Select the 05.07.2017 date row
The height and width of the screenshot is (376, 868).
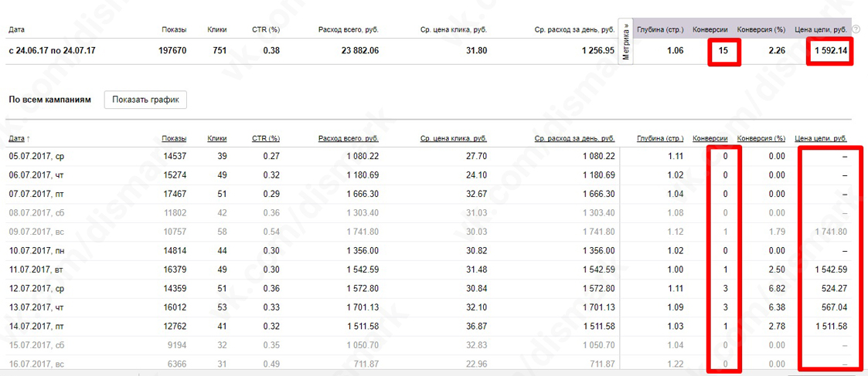[x=36, y=156]
